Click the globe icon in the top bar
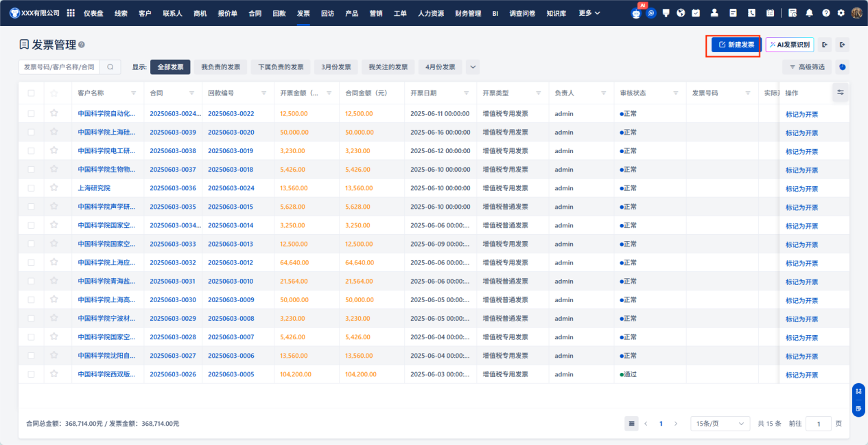Image resolution: width=868 pixels, height=445 pixels. (x=681, y=13)
